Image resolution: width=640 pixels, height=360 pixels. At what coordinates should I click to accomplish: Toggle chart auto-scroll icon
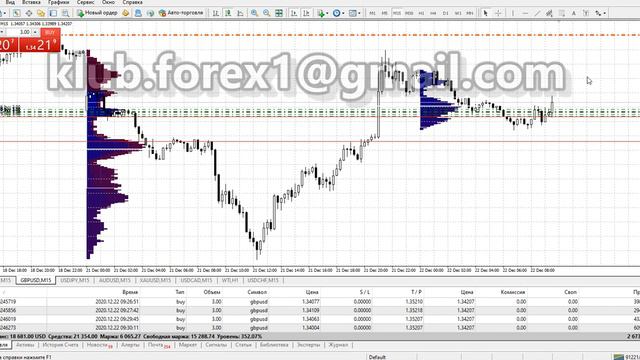[x=293, y=13]
